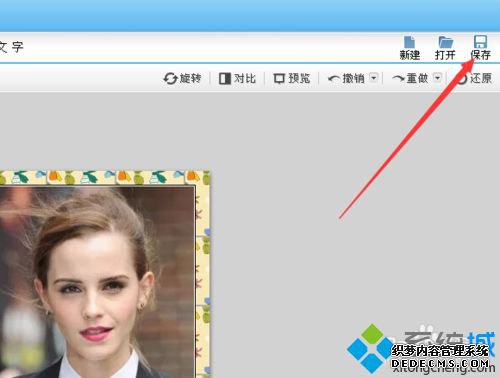Click the 新建 text label
The width and height of the screenshot is (500, 378).
pos(410,55)
